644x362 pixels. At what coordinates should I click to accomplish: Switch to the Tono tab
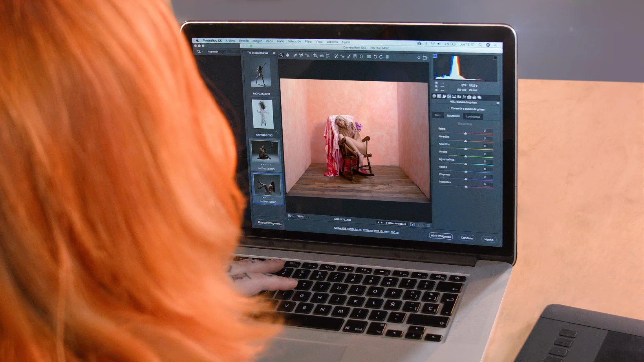pos(437,115)
